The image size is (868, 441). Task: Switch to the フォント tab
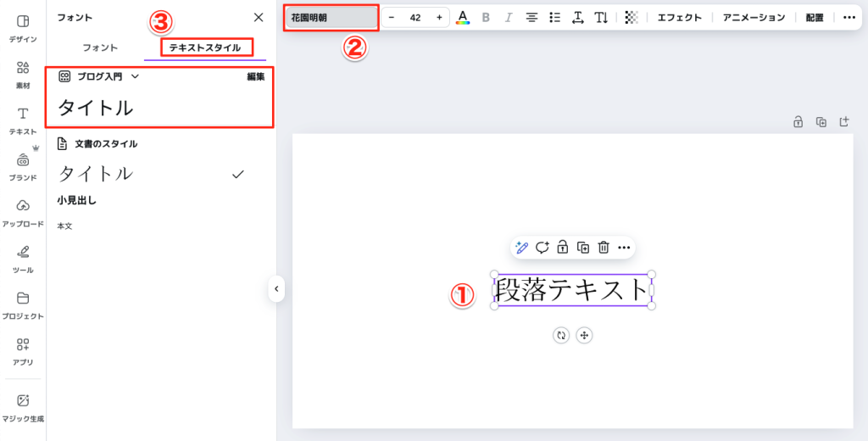coord(100,48)
